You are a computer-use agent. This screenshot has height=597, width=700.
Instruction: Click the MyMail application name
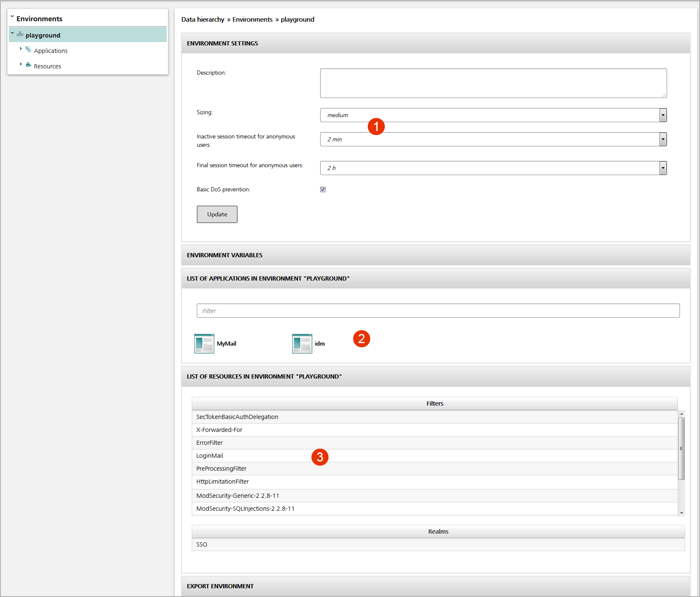226,344
